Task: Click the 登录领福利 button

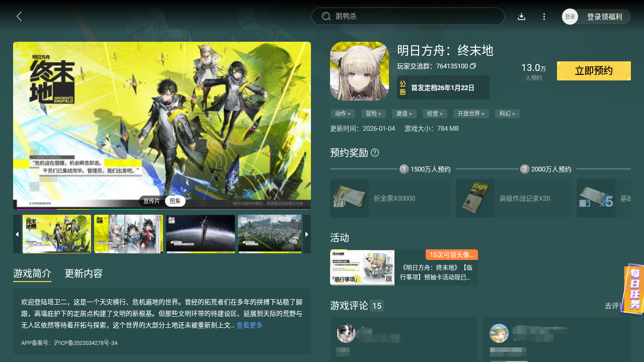Action: 605,17
